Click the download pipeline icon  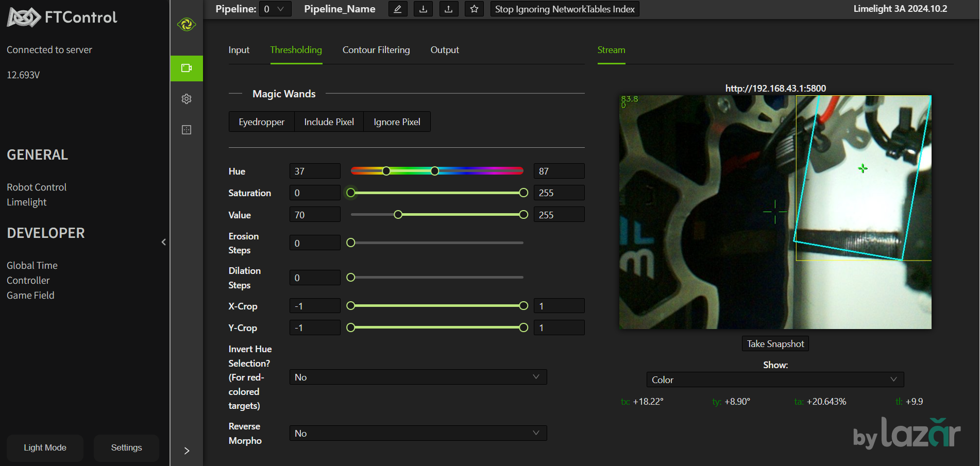[x=423, y=9]
